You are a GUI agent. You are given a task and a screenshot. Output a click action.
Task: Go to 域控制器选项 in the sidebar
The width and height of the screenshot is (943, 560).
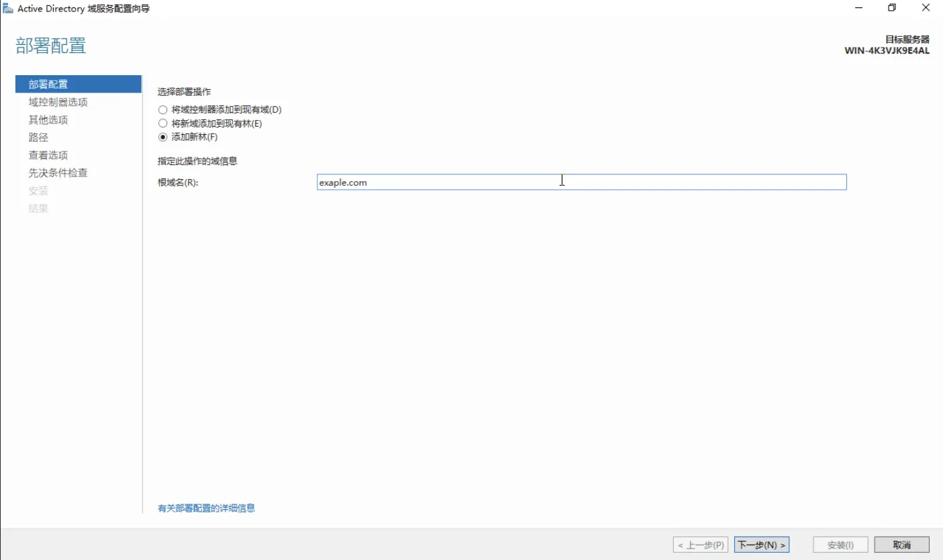click(x=58, y=102)
